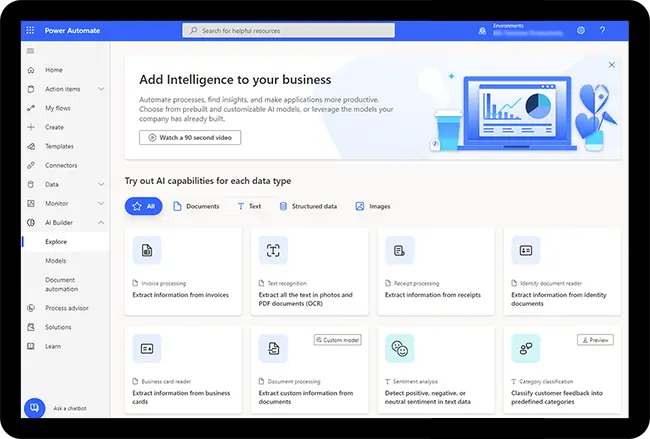The image size is (650, 439).
Task: Click the laptop chart illustration
Action: click(x=517, y=113)
